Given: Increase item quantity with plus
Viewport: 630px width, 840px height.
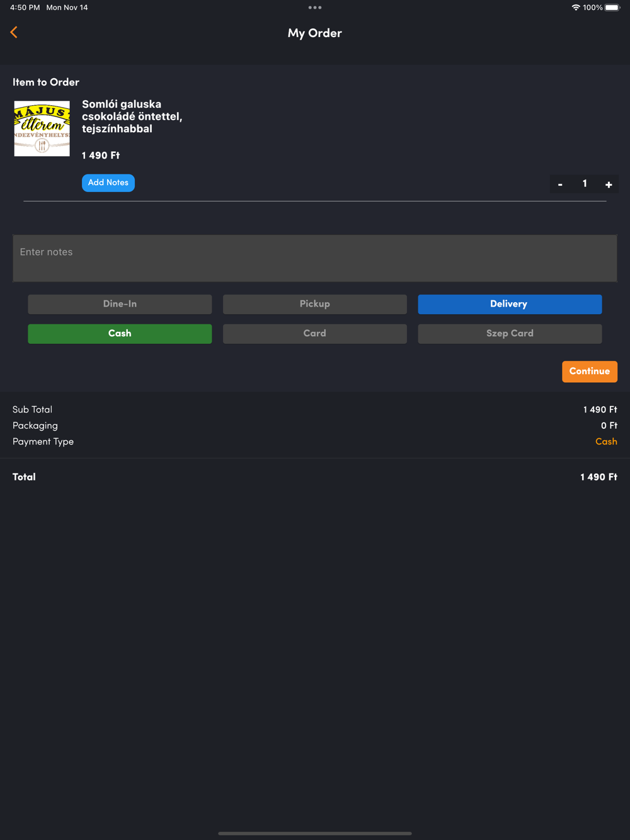Looking at the screenshot, I should tap(609, 184).
